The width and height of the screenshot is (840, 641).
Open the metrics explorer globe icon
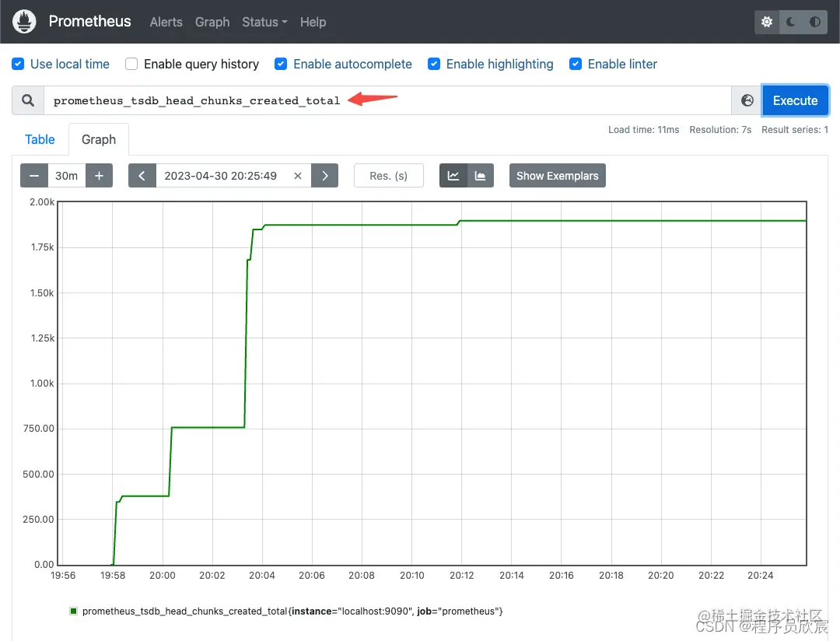pyautogui.click(x=747, y=100)
